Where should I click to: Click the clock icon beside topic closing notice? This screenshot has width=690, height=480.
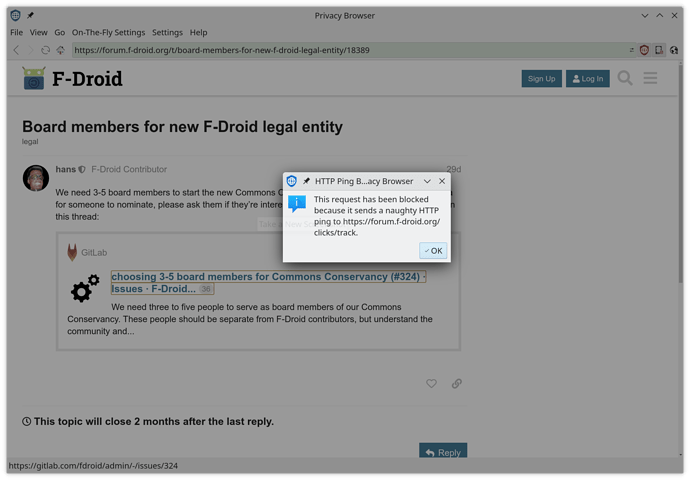tap(26, 421)
